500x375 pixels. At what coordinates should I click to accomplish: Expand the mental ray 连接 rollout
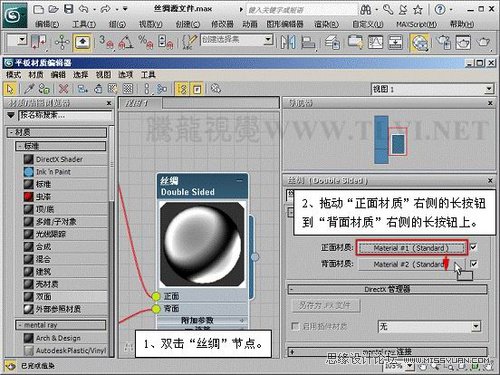(387, 351)
